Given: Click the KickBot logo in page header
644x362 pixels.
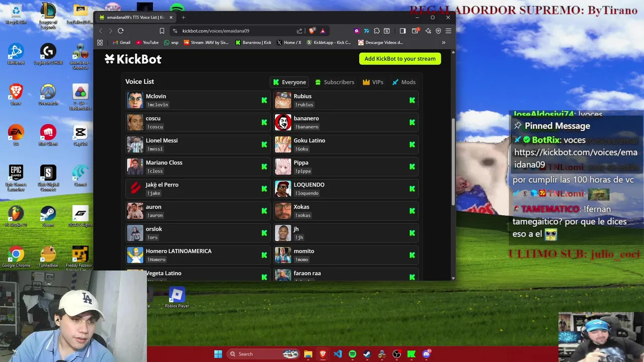Looking at the screenshot, I should point(133,59).
